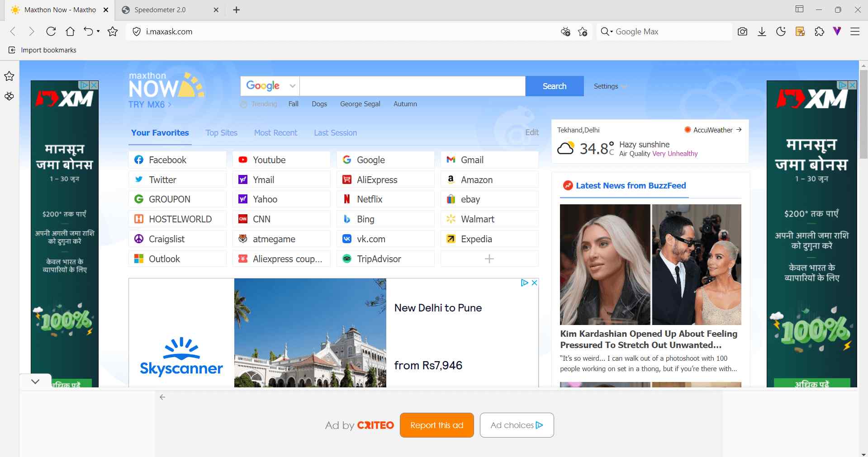868x457 pixels.
Task: Open a new tab with plus button
Action: point(237,9)
